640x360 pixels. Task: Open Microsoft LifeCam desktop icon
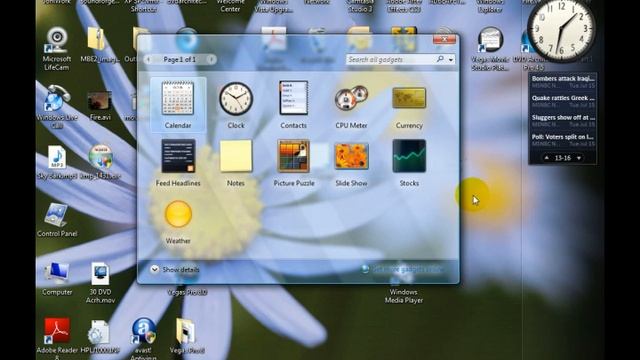click(56, 49)
